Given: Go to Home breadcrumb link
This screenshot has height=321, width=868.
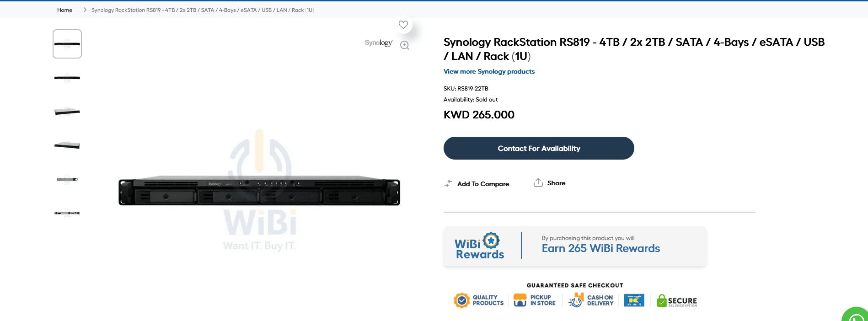Looking at the screenshot, I should tap(64, 10).
